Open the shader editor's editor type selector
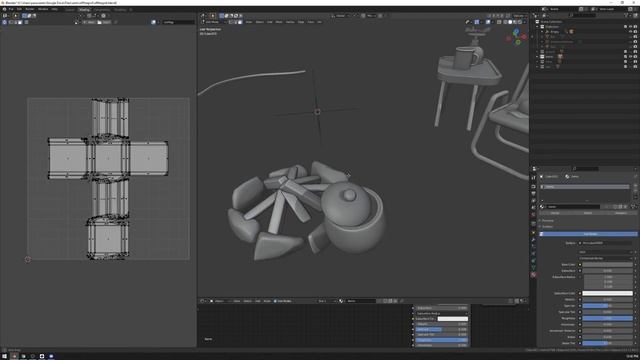 [x=203, y=301]
